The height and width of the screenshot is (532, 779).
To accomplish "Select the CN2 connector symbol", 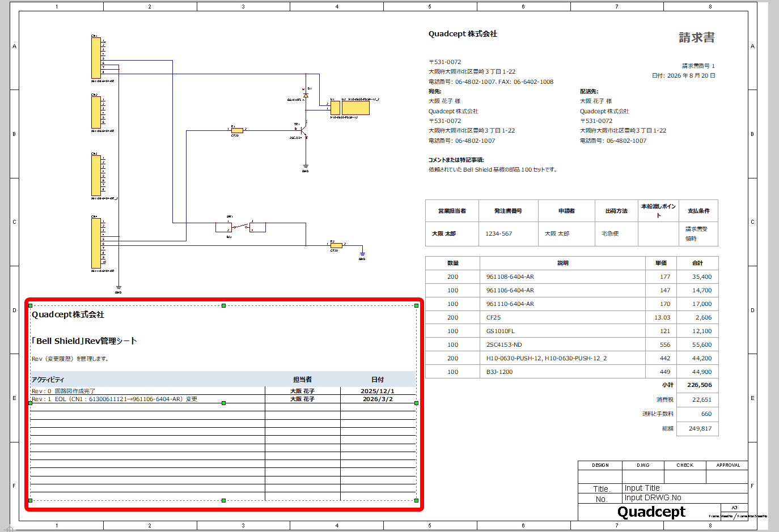I will pyautogui.click(x=96, y=112).
